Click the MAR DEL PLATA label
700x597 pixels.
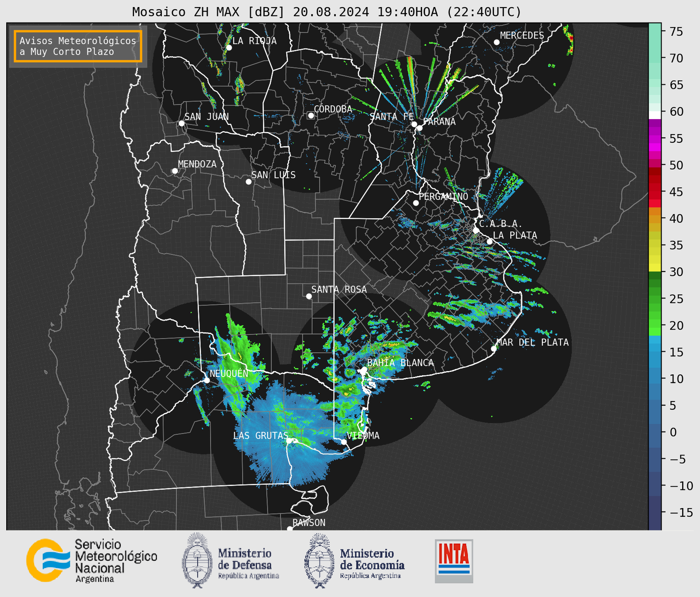point(532,342)
